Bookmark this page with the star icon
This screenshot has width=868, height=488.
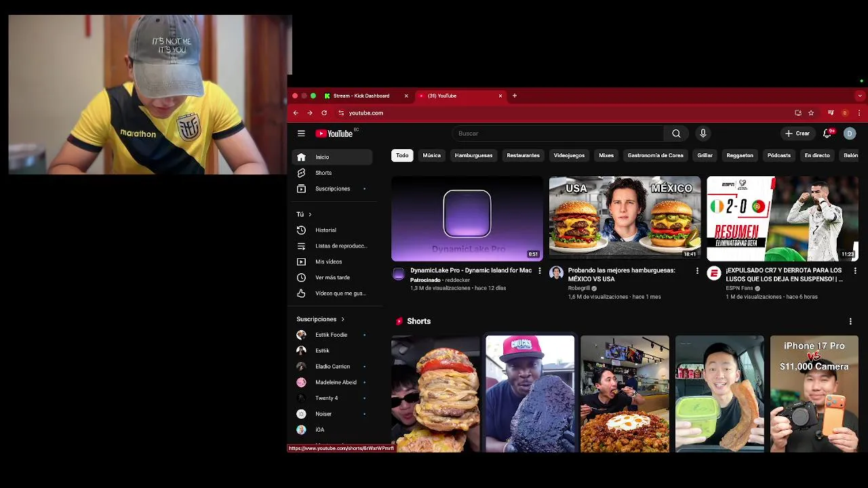[x=811, y=113]
